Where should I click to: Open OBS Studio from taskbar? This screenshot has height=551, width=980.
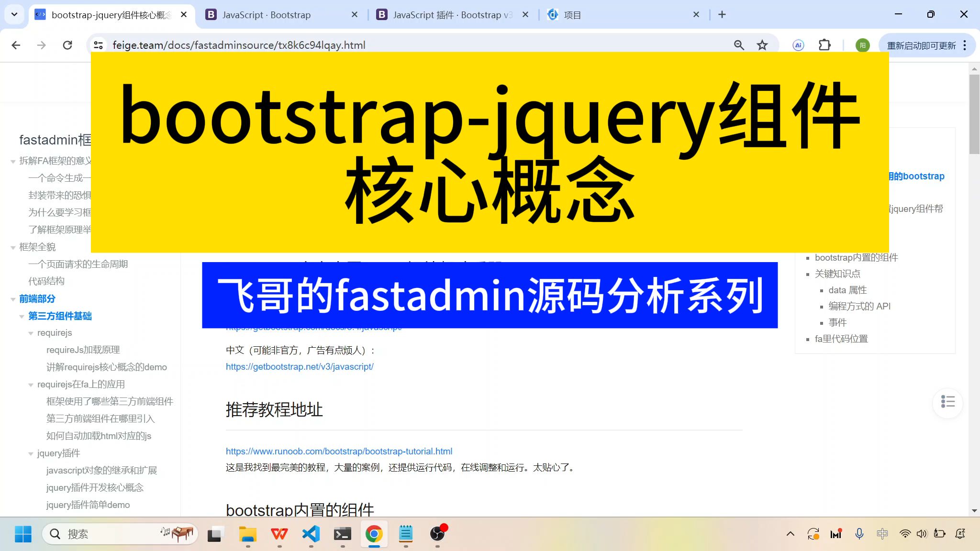437,534
